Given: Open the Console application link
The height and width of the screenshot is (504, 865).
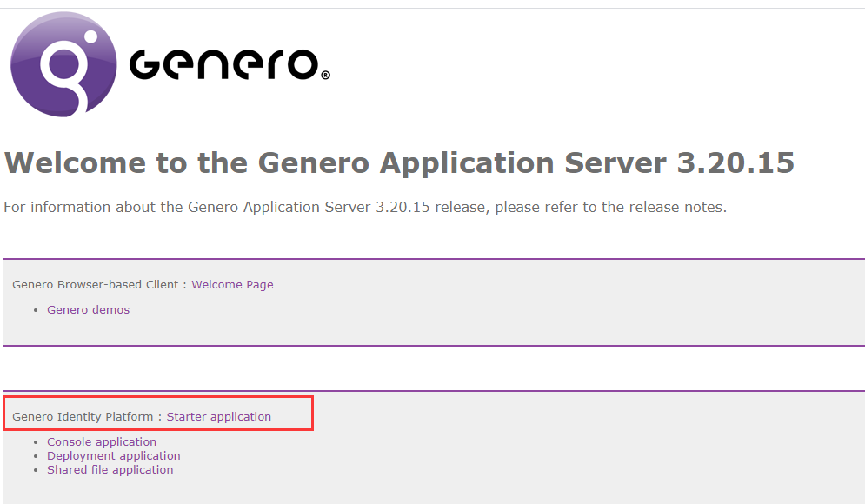Looking at the screenshot, I should pyautogui.click(x=102, y=441).
